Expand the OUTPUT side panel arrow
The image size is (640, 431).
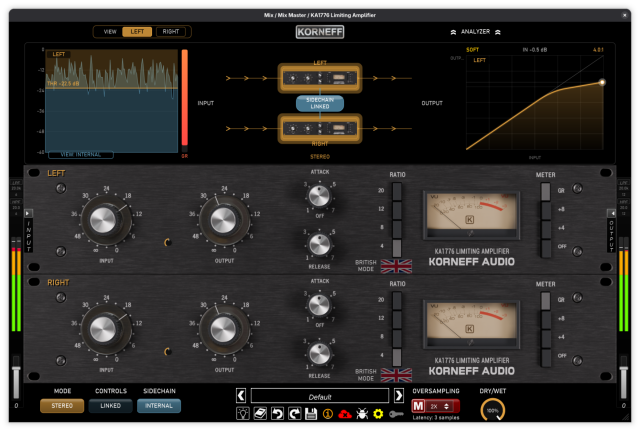(x=611, y=213)
